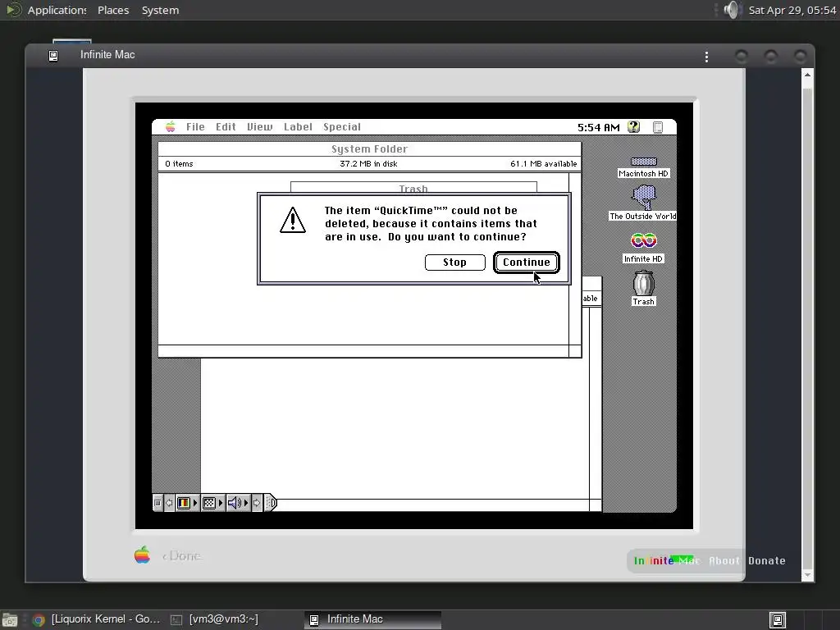Switch to the vm3@vm3 terminal taskbar item
The height and width of the screenshot is (630, 840).
[215, 619]
